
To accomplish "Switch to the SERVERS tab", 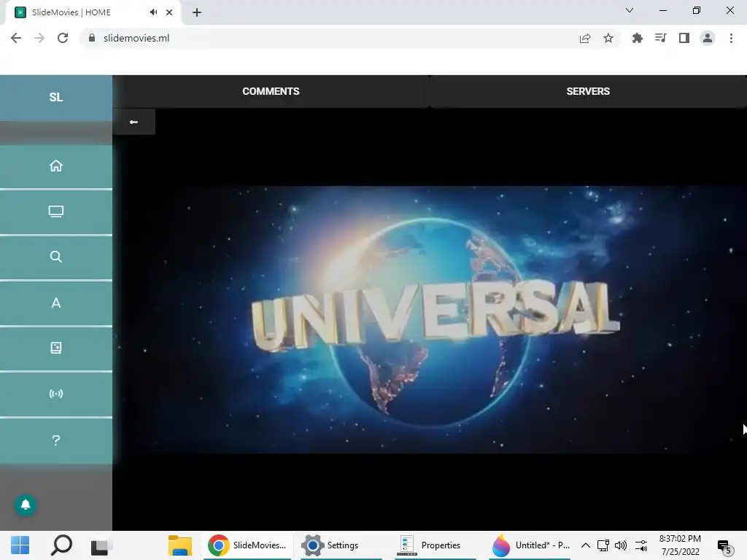I will click(588, 91).
